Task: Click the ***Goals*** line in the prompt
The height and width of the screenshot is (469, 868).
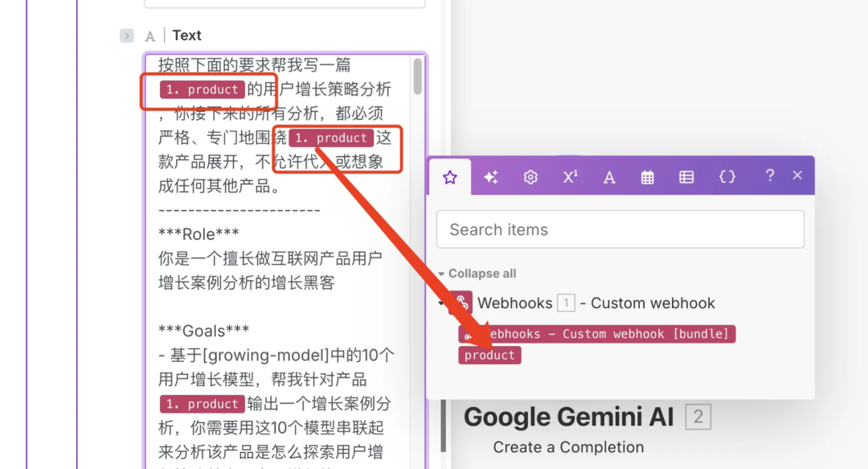Action: [203, 331]
